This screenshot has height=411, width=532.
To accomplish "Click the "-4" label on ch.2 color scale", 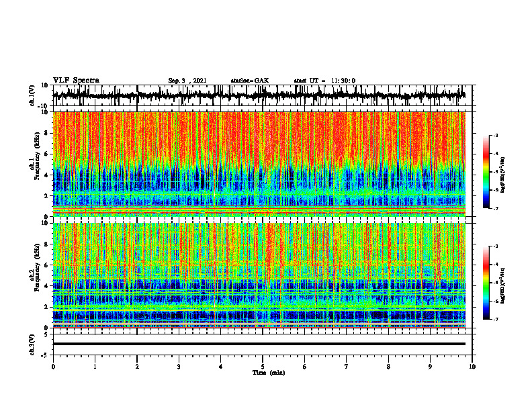I will coord(496,265).
